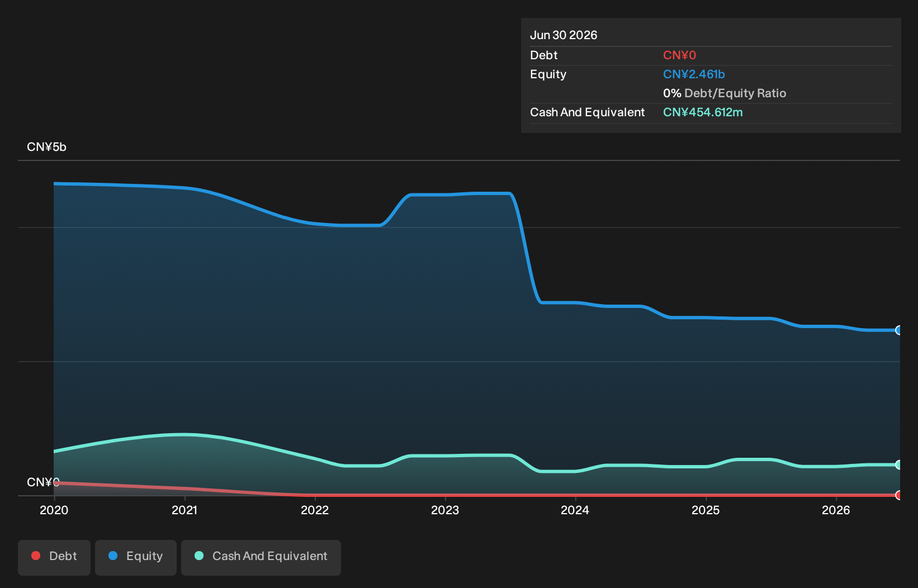The image size is (918, 588).
Task: Toggle the Cash And Equivalent legend button
Action: [261, 557]
